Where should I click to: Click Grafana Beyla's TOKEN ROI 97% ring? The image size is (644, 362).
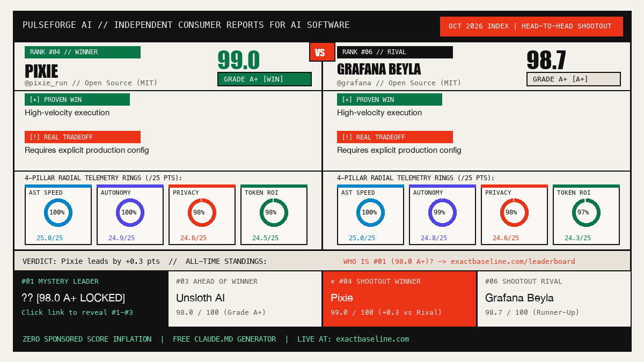pyautogui.click(x=586, y=212)
